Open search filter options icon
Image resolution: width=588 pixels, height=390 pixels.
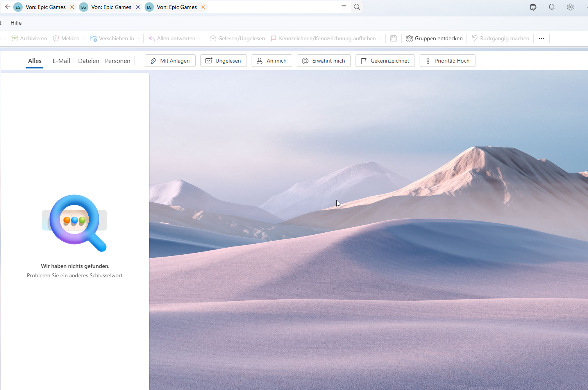click(x=344, y=7)
